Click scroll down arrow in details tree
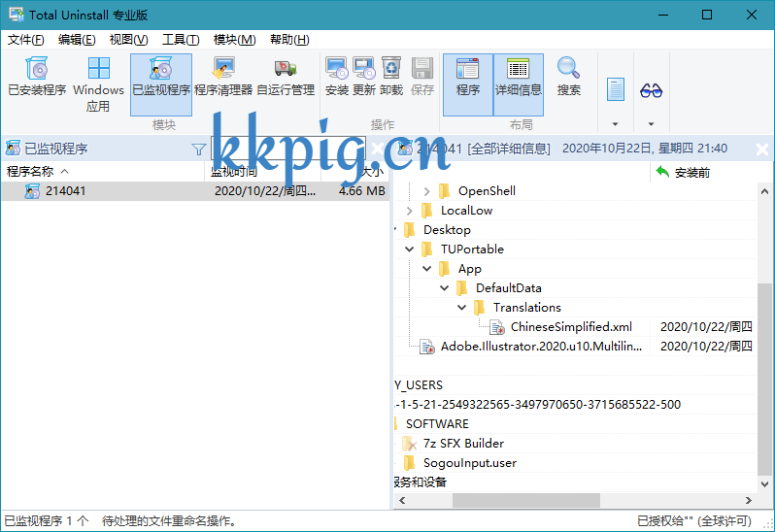Viewport: 775px width, 532px height. pos(764,484)
